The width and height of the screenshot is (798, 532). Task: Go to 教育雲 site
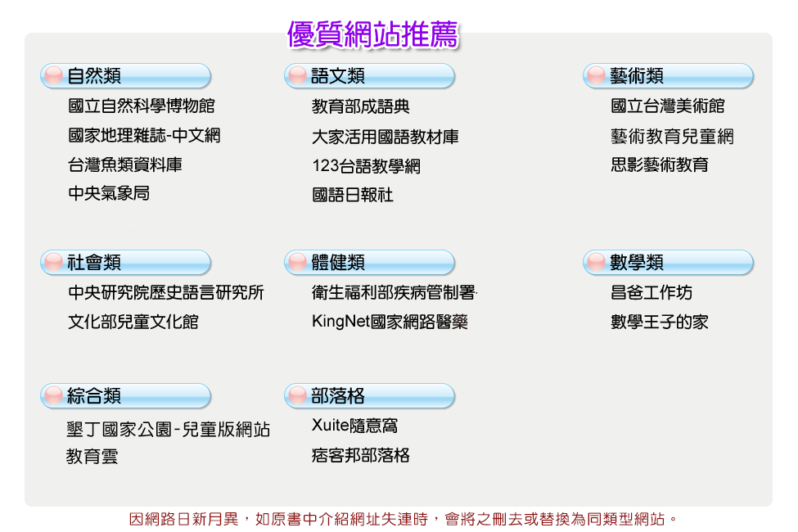point(92,456)
